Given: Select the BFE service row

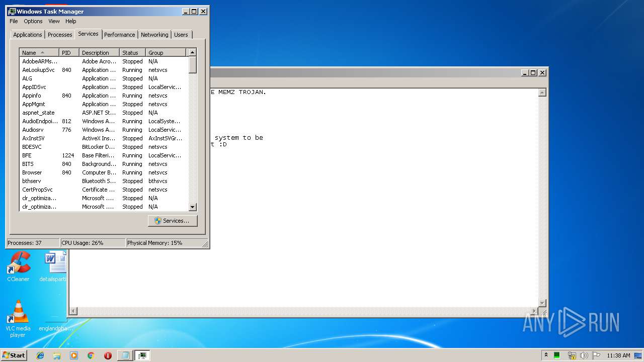Looking at the screenshot, I should tap(104, 155).
